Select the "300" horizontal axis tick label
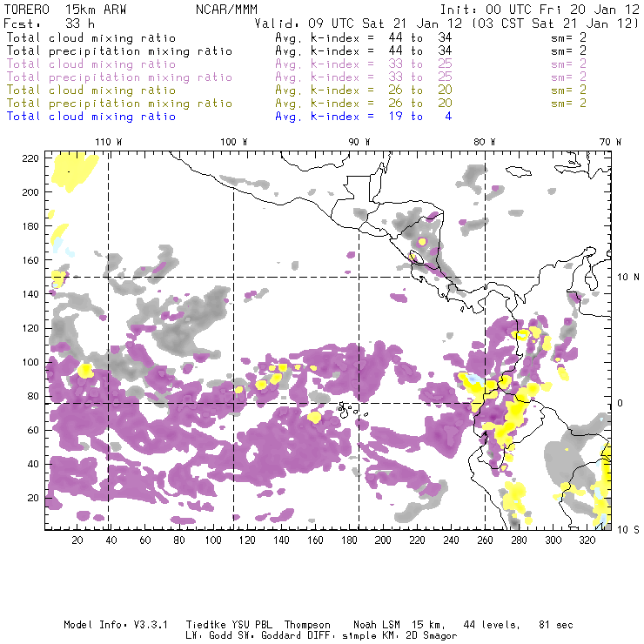Screen dimensions: 644x644 [x=553, y=540]
